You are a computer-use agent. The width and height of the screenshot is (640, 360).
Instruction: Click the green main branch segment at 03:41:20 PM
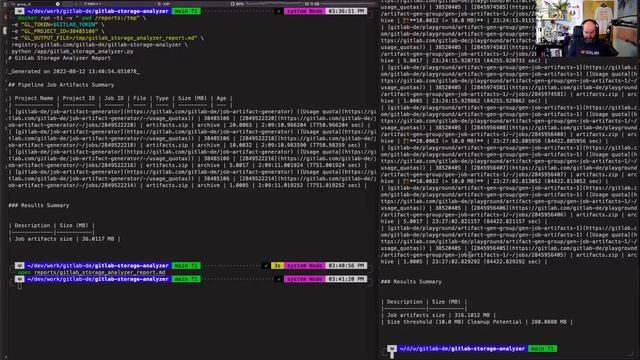186,279
